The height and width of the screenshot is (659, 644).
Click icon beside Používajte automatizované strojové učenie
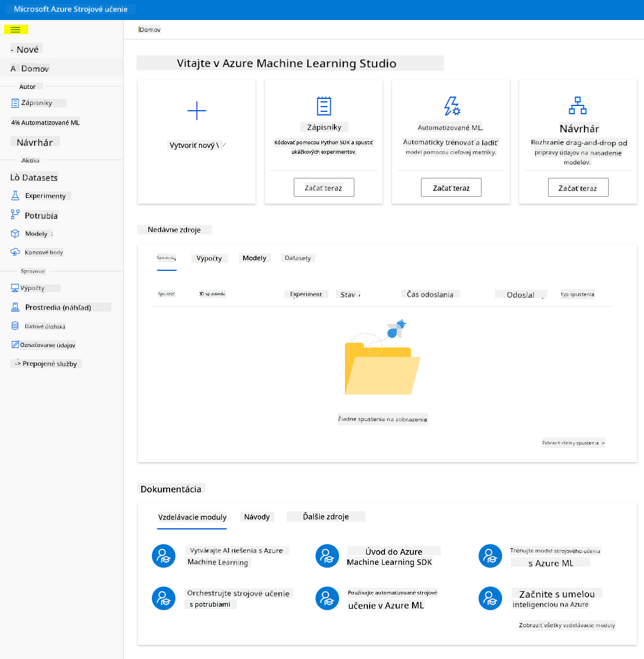click(x=327, y=598)
